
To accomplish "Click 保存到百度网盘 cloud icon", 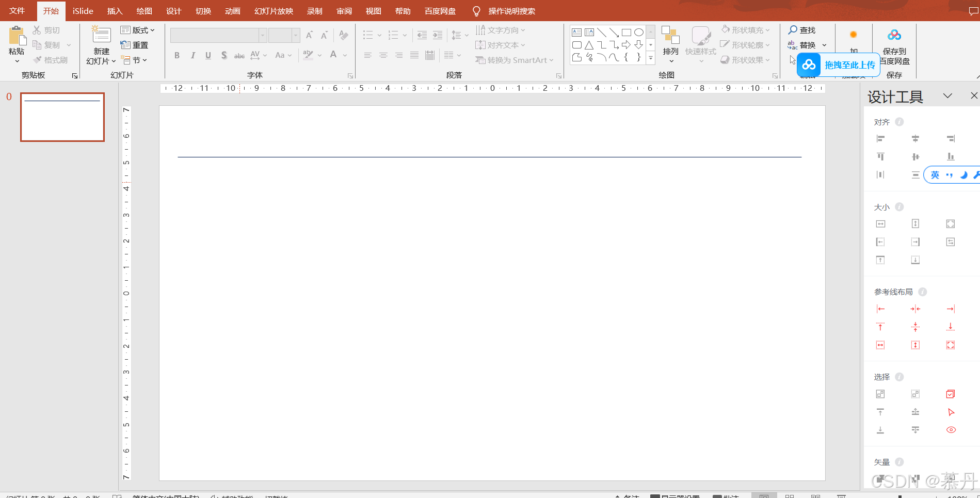I will tap(894, 35).
